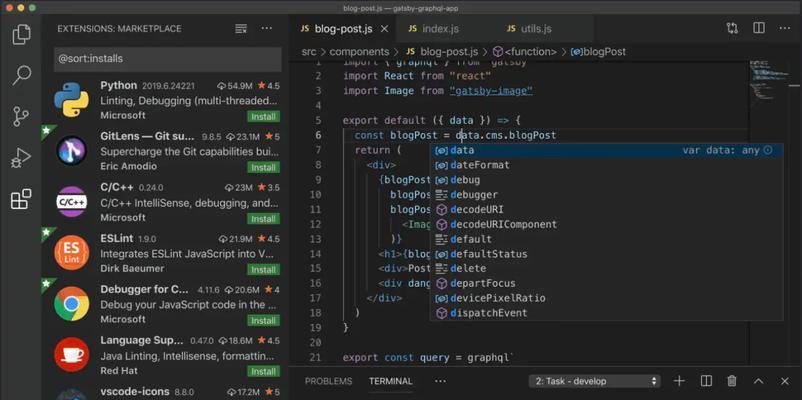The image size is (802, 400).
Task: Open the "gatsby-image" import link
Action: pos(491,91)
